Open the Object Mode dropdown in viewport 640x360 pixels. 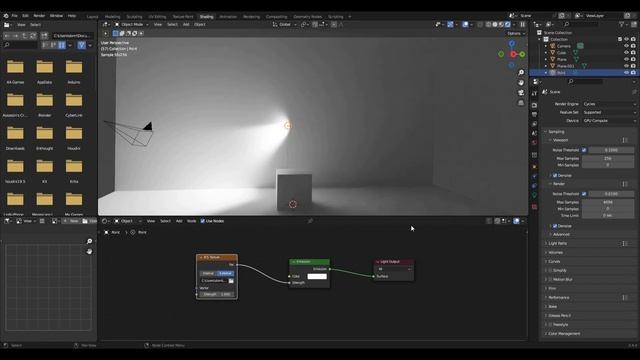point(131,24)
